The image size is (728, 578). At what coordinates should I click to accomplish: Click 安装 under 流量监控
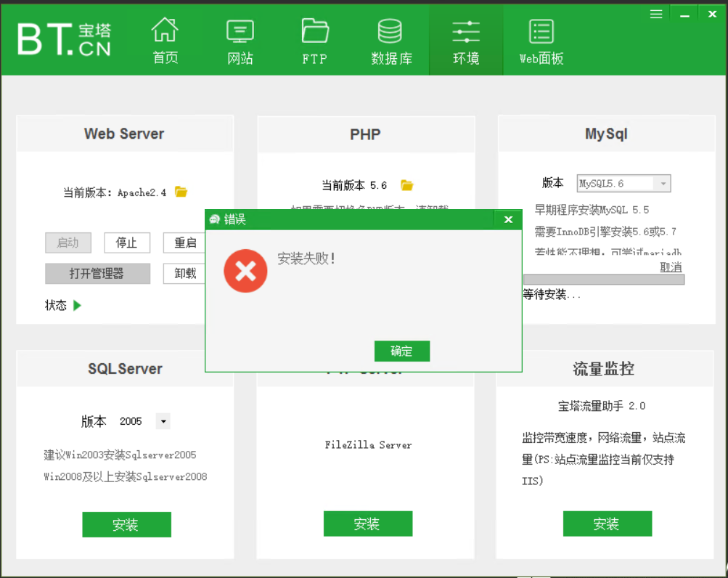608,524
